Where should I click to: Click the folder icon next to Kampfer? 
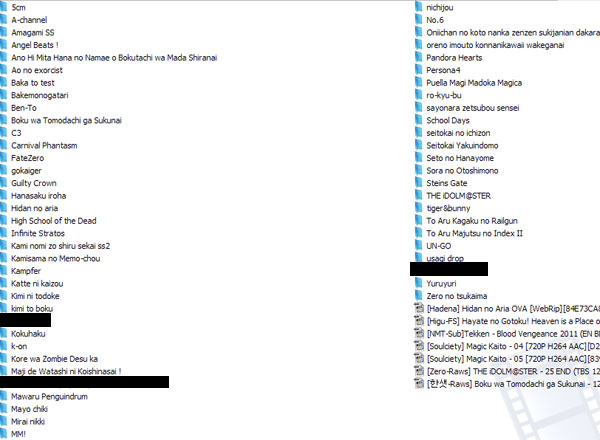coord(3,271)
